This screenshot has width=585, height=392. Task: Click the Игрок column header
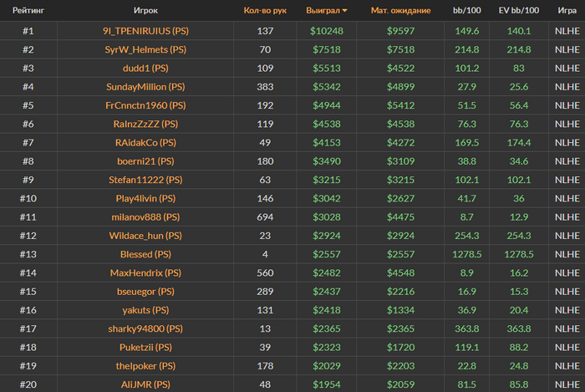[145, 10]
